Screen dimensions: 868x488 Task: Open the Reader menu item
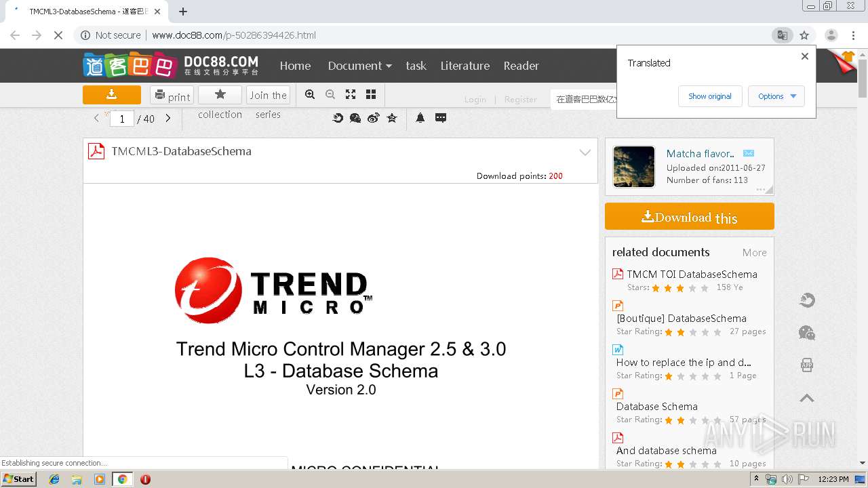click(521, 66)
